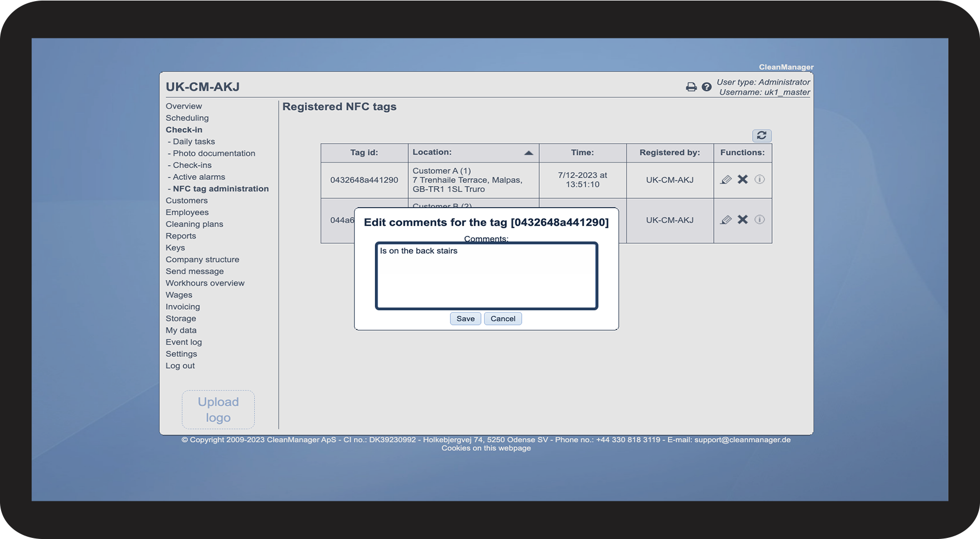The width and height of the screenshot is (980, 539).
Task: Select NFC tag administration
Action: pos(221,189)
